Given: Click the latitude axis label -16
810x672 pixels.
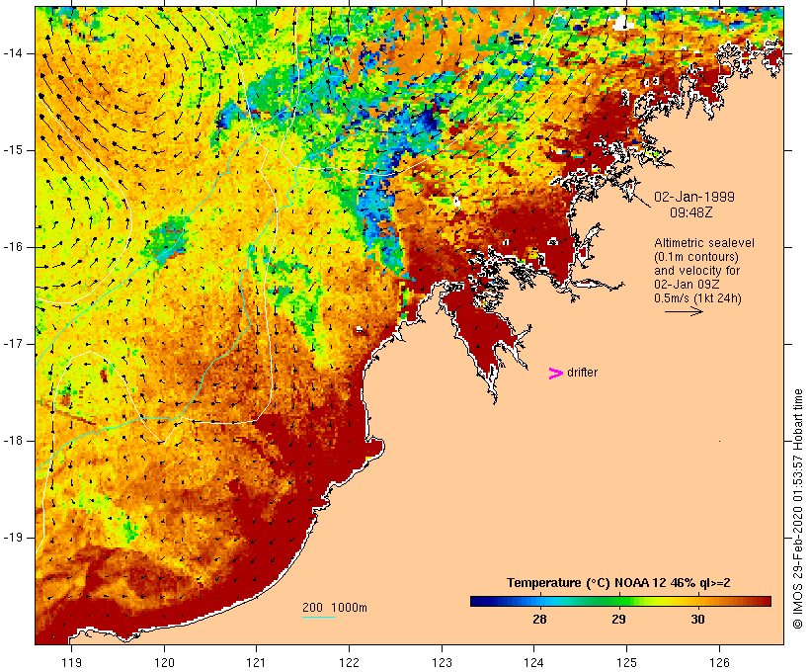Looking at the screenshot, I should (13, 247).
